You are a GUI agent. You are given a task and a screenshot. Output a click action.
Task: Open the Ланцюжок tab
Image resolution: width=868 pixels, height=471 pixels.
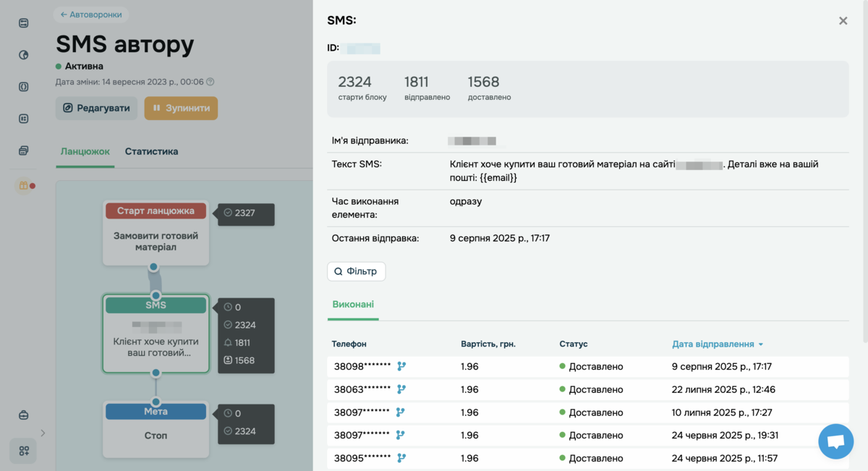point(85,151)
